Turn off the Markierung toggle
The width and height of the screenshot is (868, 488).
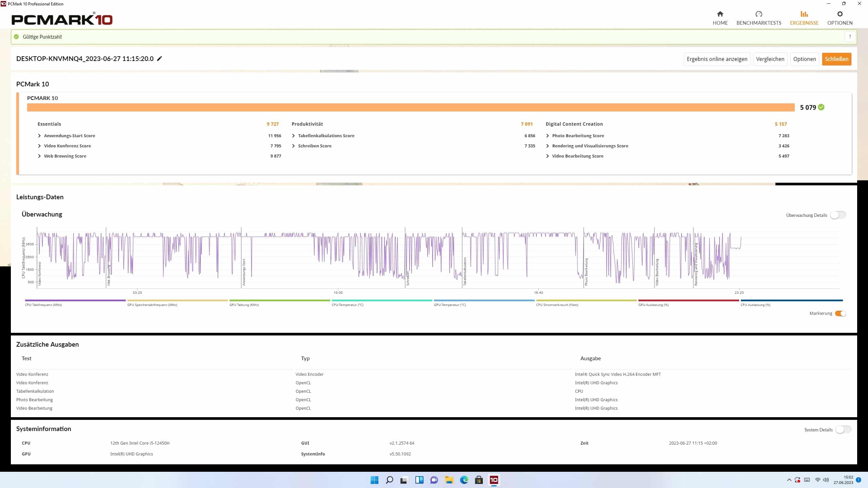pos(840,313)
